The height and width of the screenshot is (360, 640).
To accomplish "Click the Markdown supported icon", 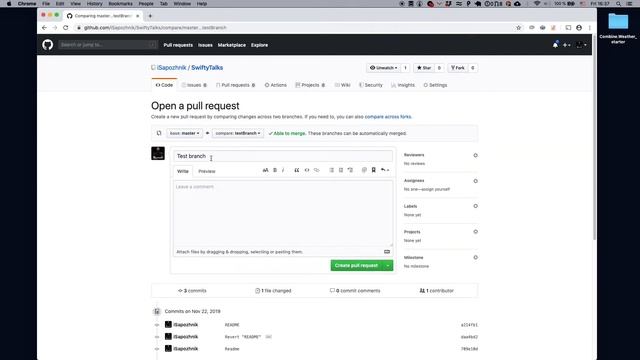I will click(x=387, y=252).
